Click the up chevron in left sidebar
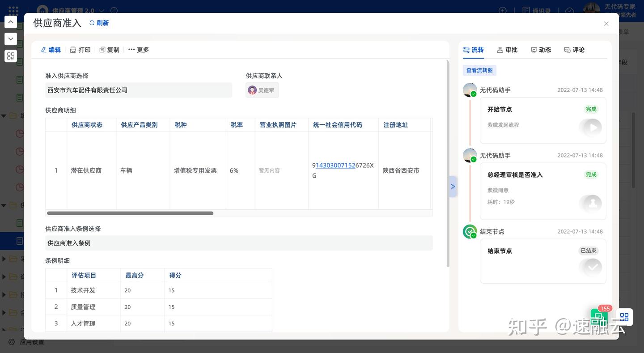 [10, 21]
